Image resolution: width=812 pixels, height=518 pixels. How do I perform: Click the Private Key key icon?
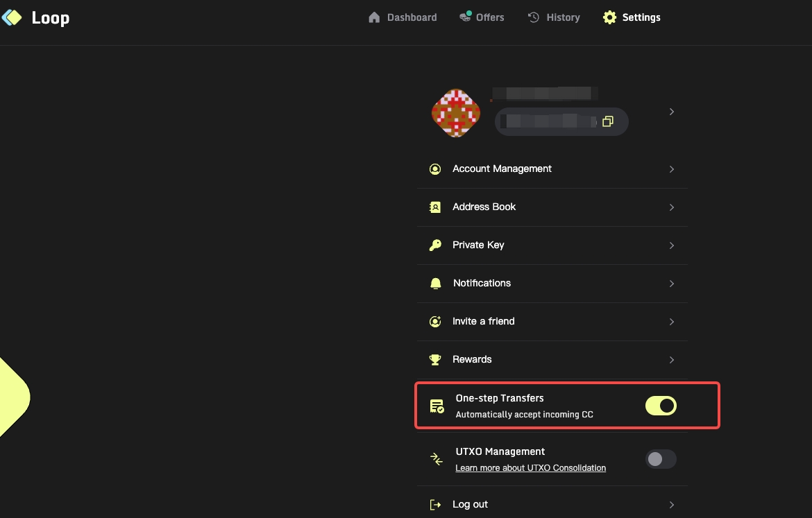435,245
